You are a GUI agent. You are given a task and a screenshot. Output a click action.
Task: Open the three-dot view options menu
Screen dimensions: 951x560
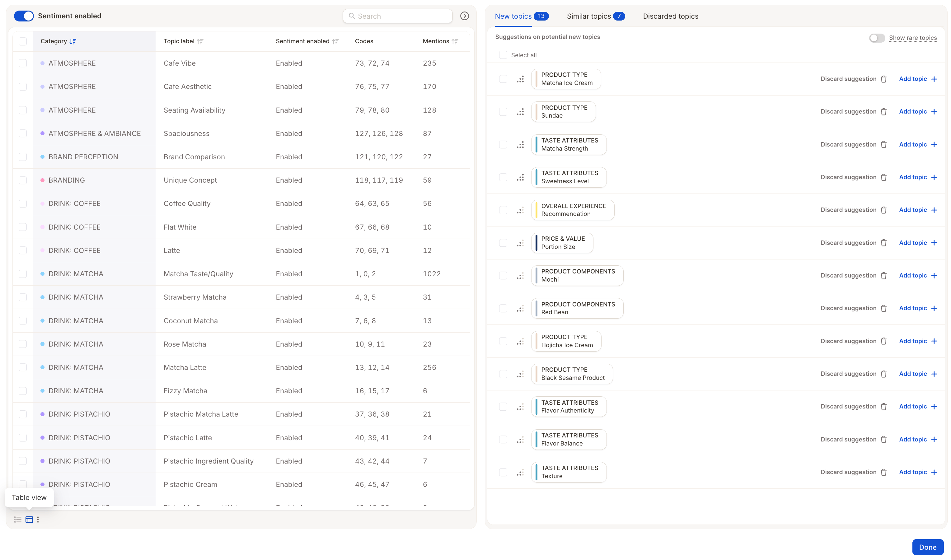(38, 520)
